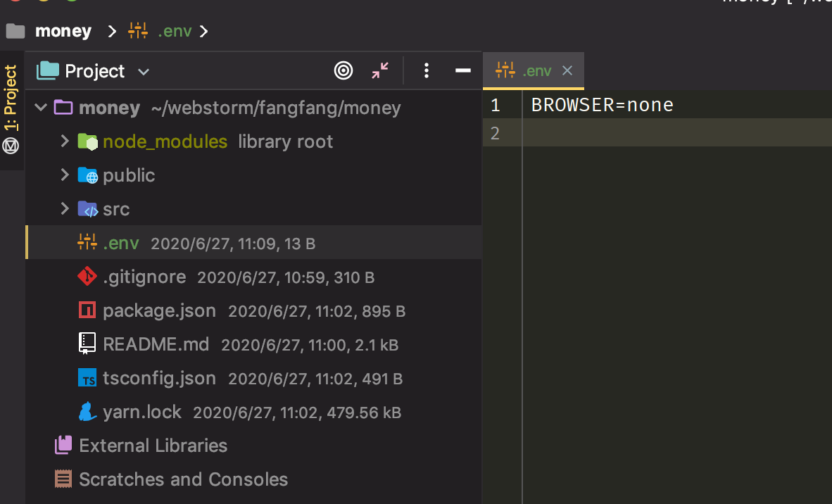This screenshot has height=504, width=832.
Task: Hide the Project panel with minus icon
Action: click(462, 70)
